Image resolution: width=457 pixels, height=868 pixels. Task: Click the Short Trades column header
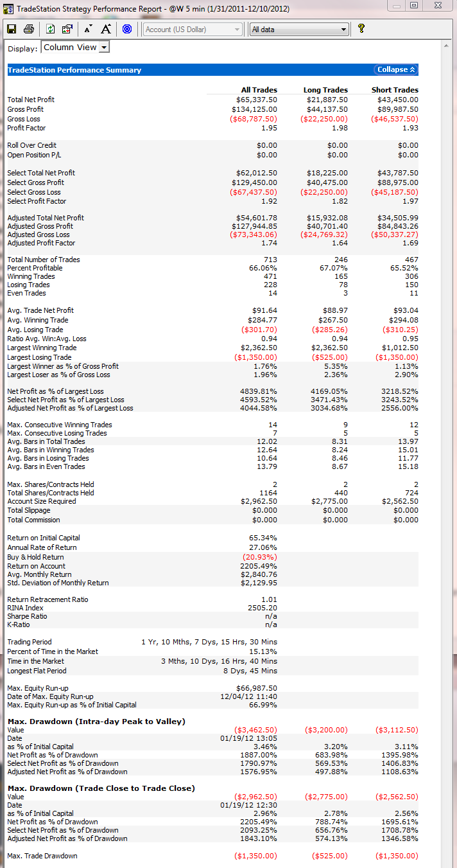click(x=395, y=90)
